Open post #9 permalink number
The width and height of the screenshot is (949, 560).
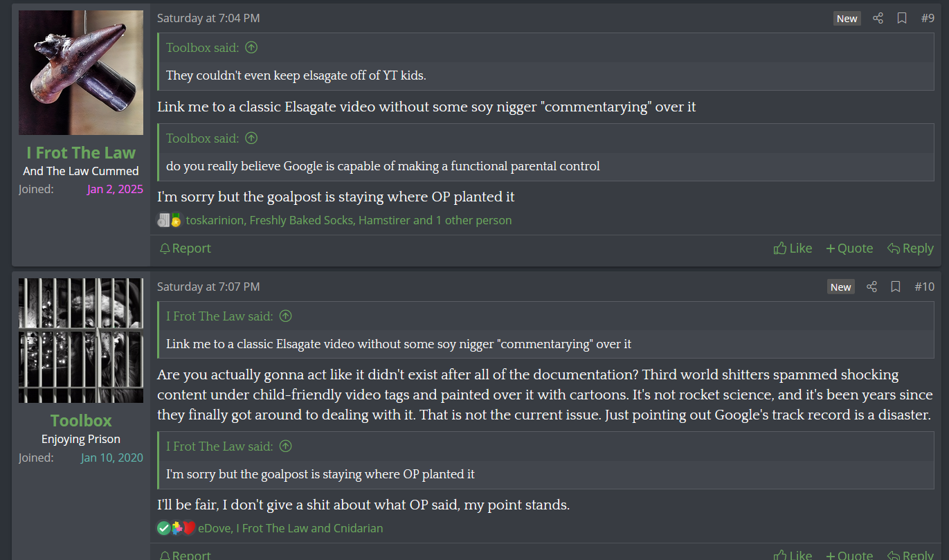[928, 19]
